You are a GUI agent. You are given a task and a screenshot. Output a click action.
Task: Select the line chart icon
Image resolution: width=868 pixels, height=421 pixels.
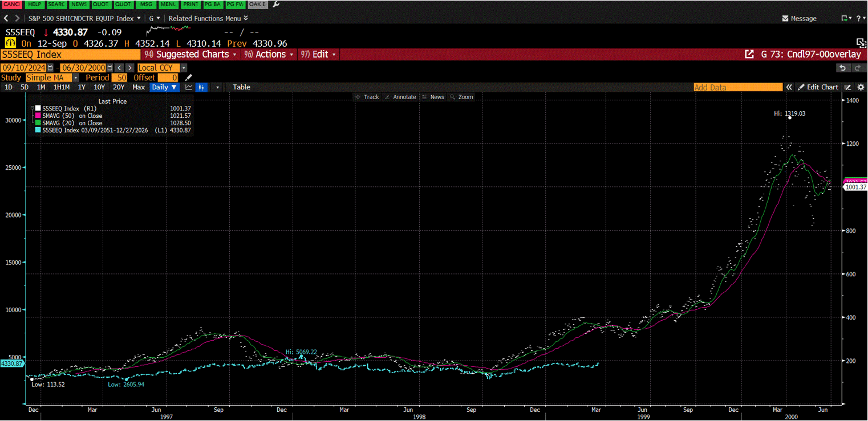[188, 87]
